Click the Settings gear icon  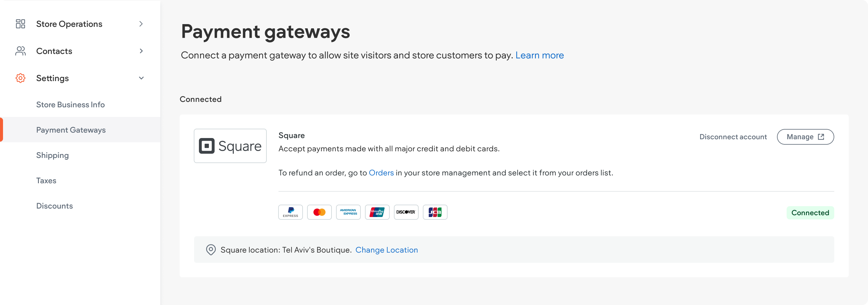coord(20,78)
